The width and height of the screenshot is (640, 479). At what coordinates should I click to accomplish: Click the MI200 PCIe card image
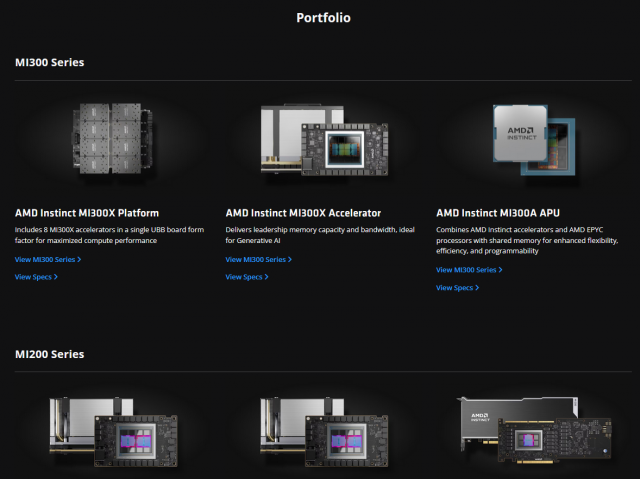pyautogui.click(x=534, y=429)
